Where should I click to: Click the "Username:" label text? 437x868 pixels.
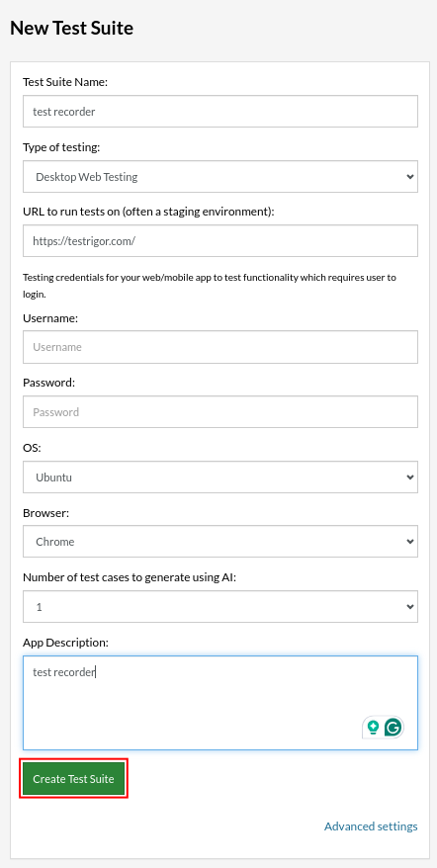tap(50, 318)
